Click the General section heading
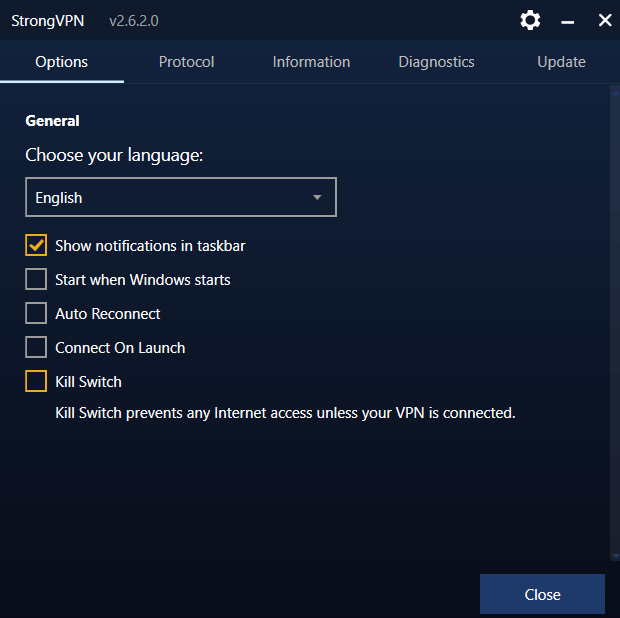620x618 pixels. (52, 121)
